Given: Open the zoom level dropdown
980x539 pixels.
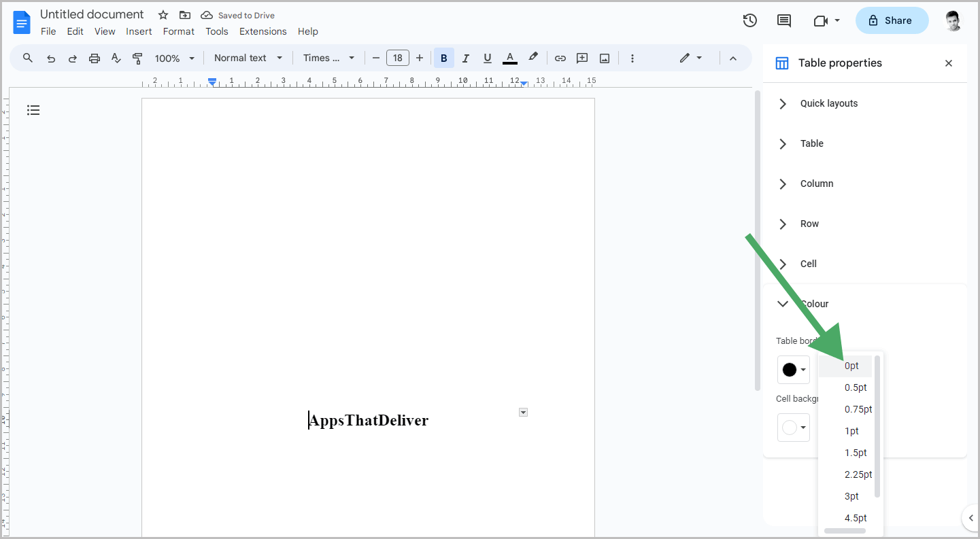Looking at the screenshot, I should coord(174,58).
